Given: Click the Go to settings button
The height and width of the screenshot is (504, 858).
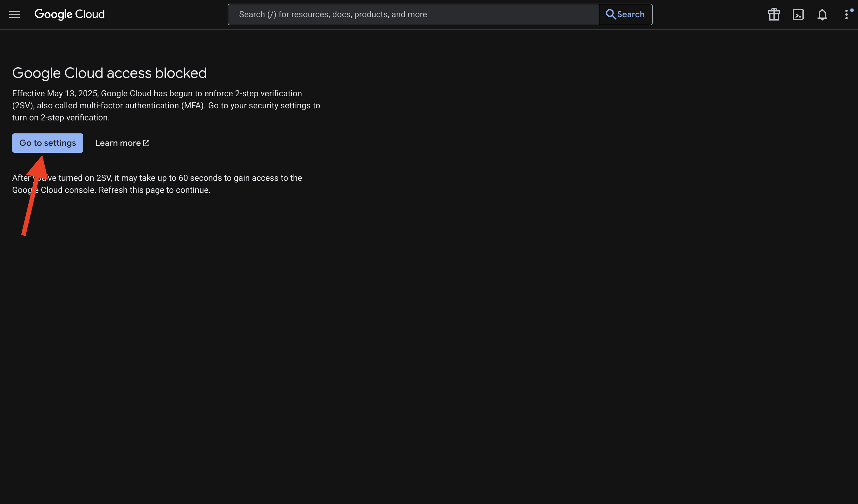Looking at the screenshot, I should [x=48, y=143].
